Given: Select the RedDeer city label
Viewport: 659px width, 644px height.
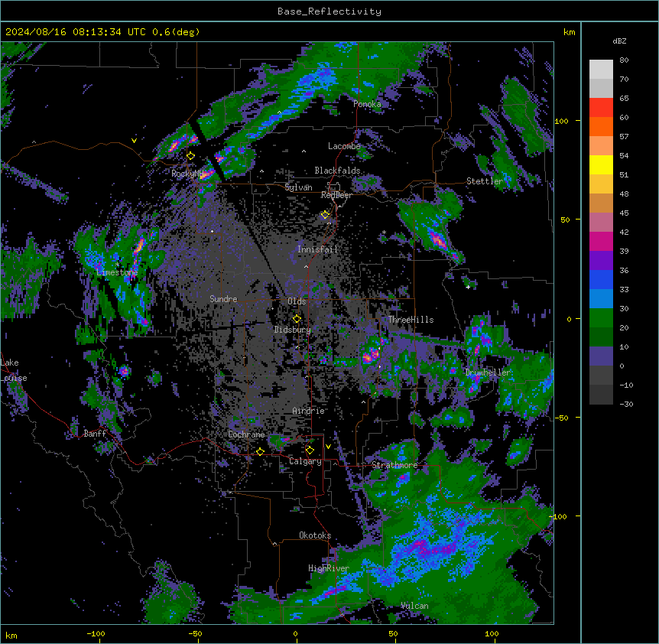Looking at the screenshot, I should click(x=336, y=195).
